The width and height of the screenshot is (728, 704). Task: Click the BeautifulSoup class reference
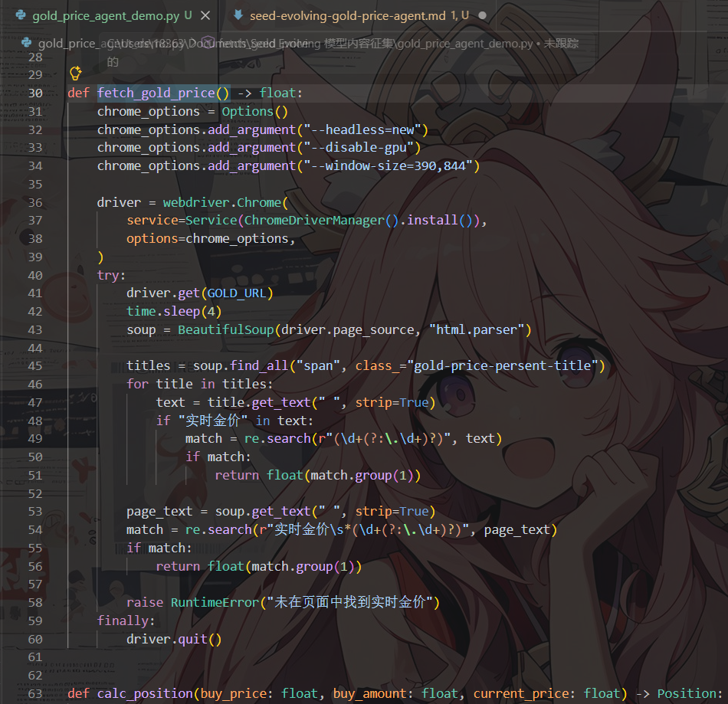point(226,330)
